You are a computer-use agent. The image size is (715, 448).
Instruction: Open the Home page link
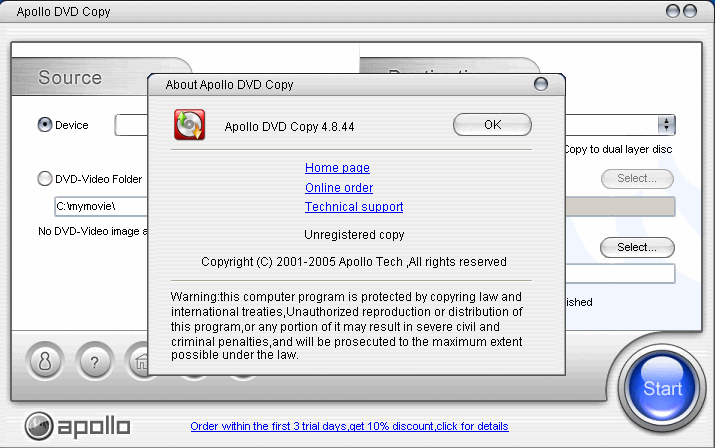click(337, 168)
